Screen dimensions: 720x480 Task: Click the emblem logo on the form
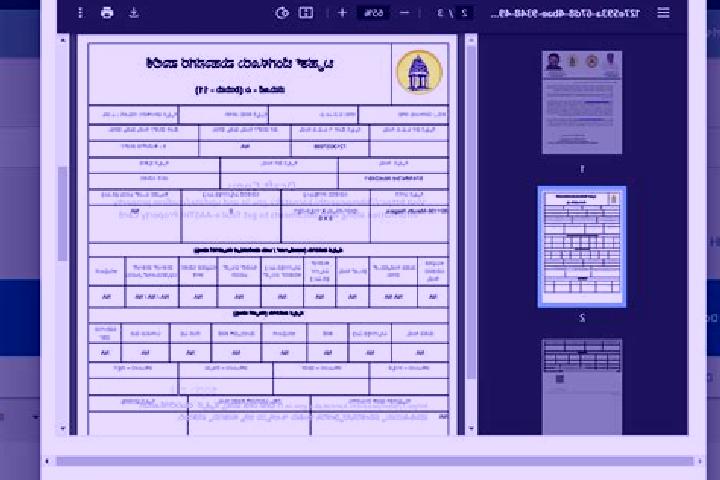coord(419,73)
